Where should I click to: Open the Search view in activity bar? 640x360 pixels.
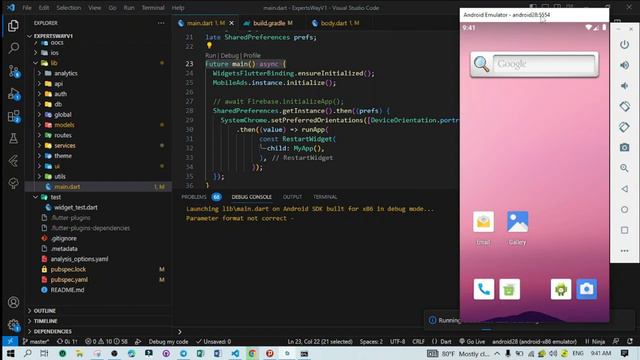pyautogui.click(x=13, y=48)
